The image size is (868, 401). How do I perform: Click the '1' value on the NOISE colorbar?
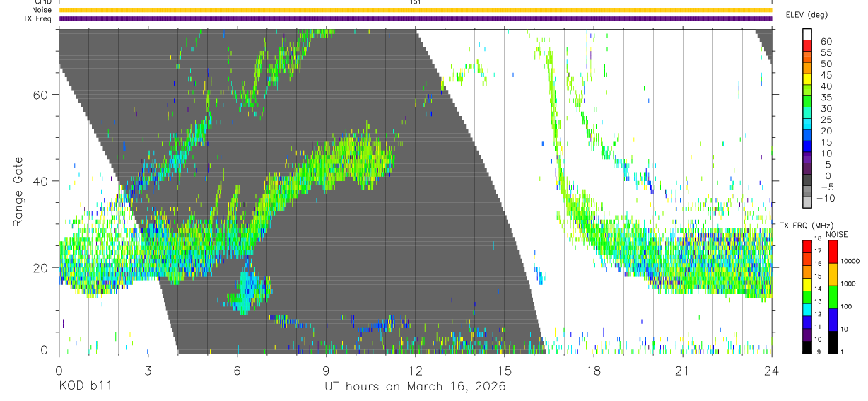pos(843,351)
